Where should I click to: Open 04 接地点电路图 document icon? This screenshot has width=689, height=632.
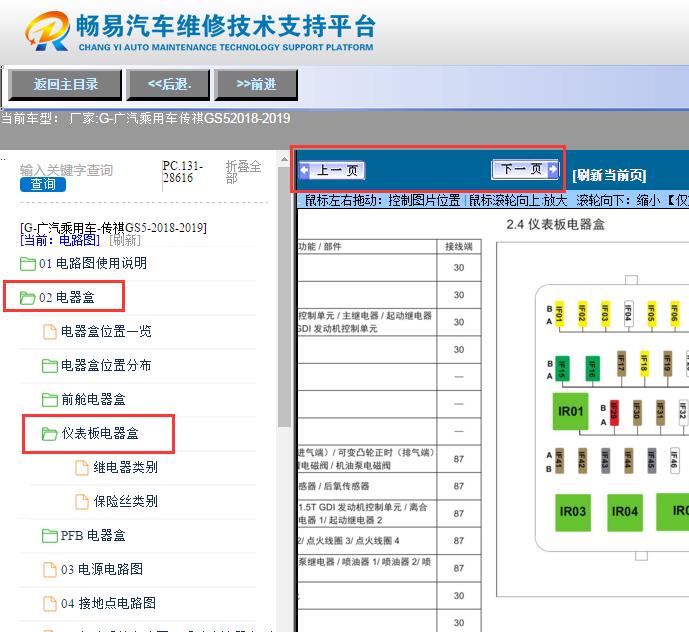50,603
